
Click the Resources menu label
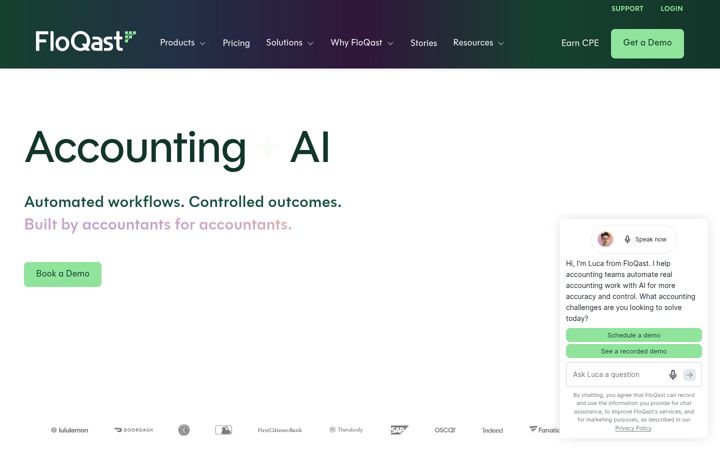pos(473,43)
